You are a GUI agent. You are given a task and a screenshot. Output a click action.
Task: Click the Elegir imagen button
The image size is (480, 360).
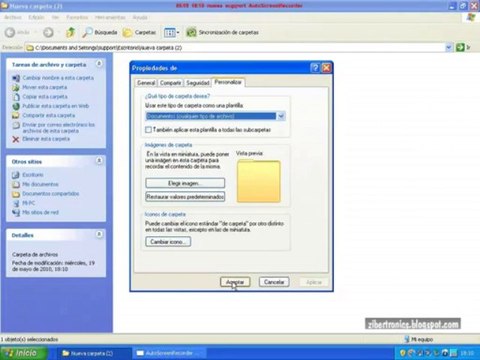(185, 183)
